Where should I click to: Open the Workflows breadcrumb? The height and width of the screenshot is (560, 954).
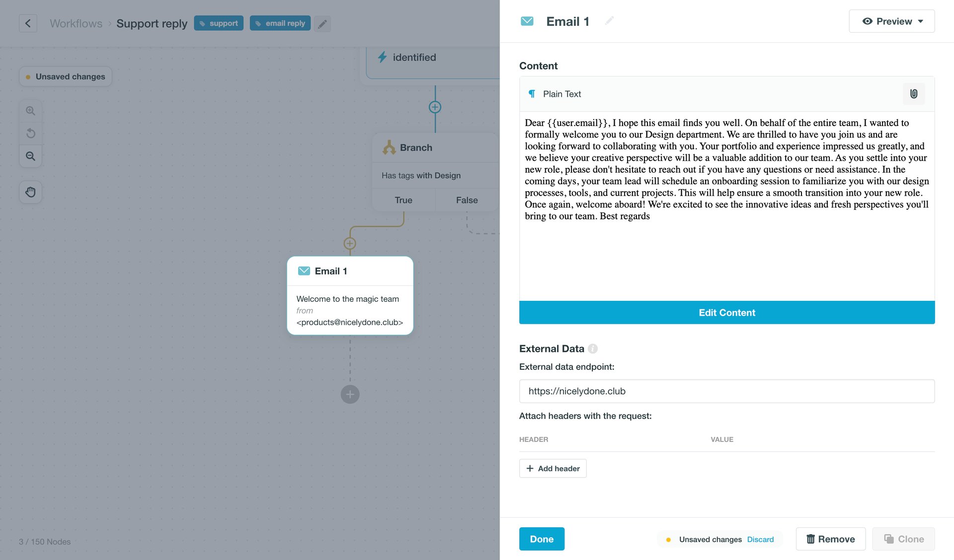[76, 23]
